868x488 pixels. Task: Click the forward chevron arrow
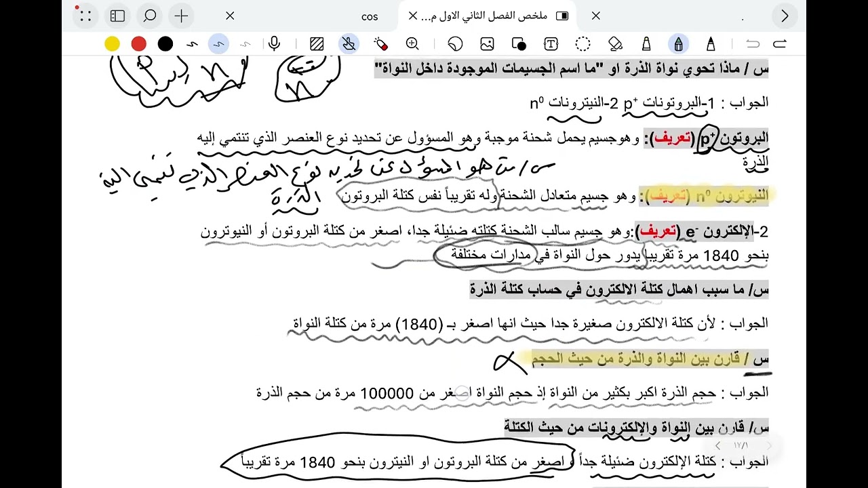point(785,16)
